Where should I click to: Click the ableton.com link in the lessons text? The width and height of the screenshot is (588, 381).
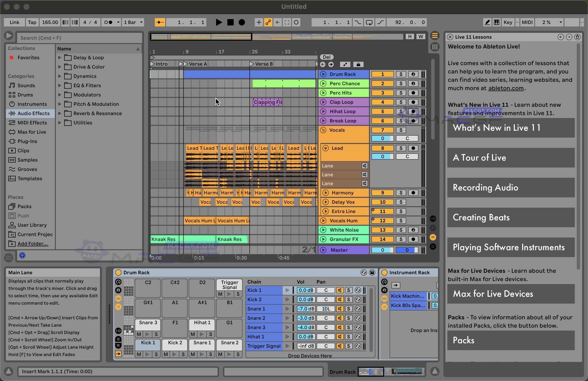click(x=505, y=88)
